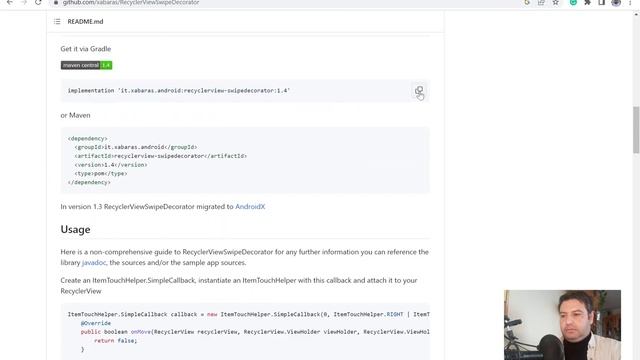640x360 pixels.
Task: Click the Usage heading
Action: pyautogui.click(x=76, y=229)
